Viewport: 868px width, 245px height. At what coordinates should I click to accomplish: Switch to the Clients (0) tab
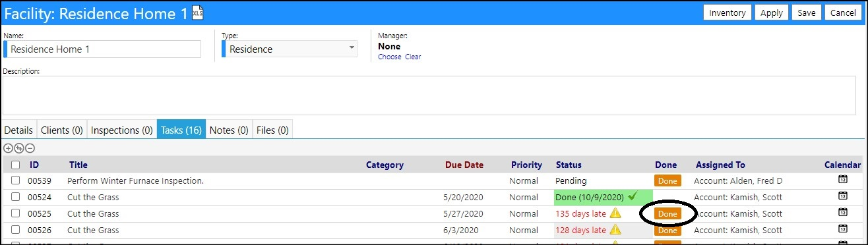62,130
